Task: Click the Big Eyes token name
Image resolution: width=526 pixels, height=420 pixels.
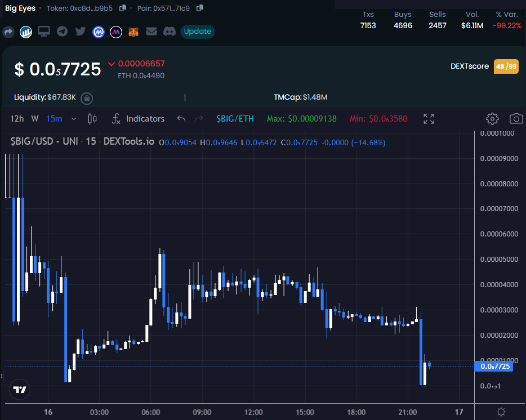Action: (20, 8)
